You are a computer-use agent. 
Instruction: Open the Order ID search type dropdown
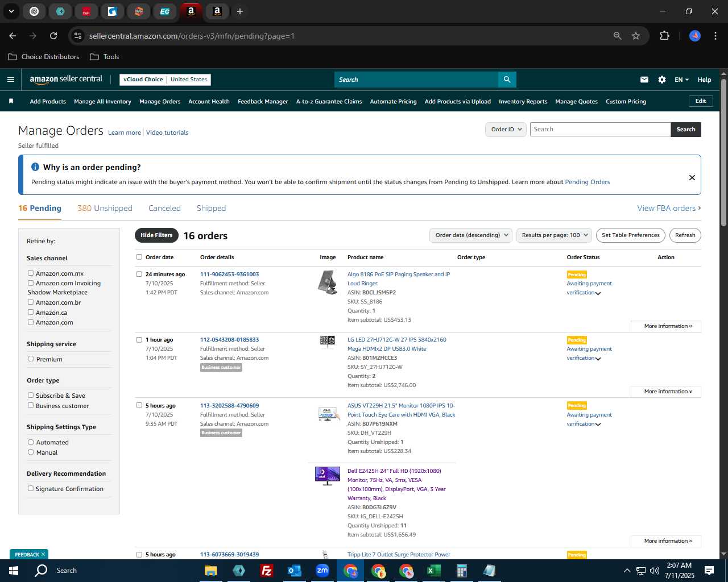pyautogui.click(x=506, y=130)
